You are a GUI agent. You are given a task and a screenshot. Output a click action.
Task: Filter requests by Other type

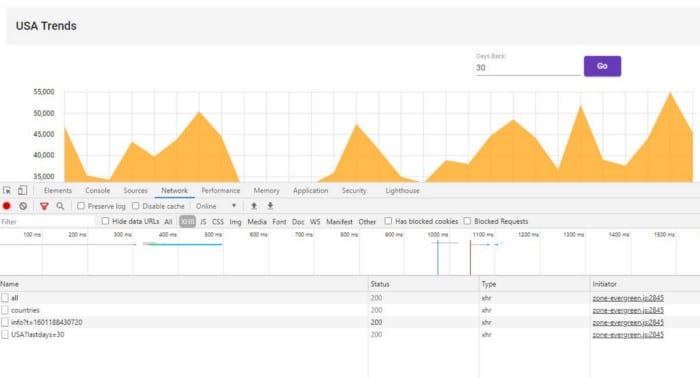(367, 221)
